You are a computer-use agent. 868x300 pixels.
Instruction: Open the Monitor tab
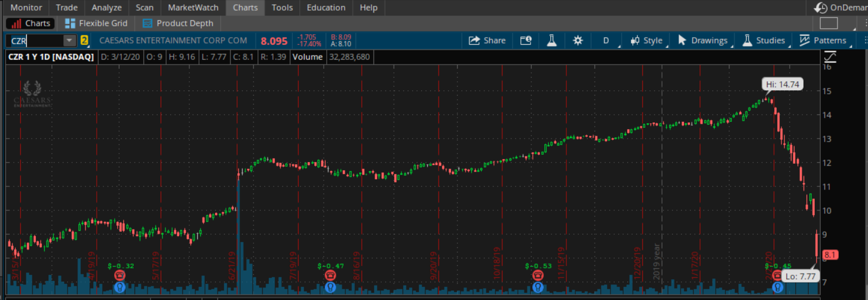[26, 8]
